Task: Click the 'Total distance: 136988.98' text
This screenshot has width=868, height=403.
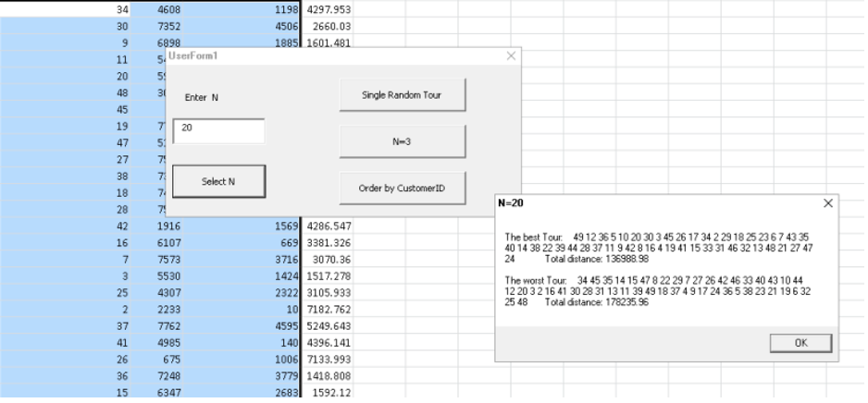Action: [596, 259]
